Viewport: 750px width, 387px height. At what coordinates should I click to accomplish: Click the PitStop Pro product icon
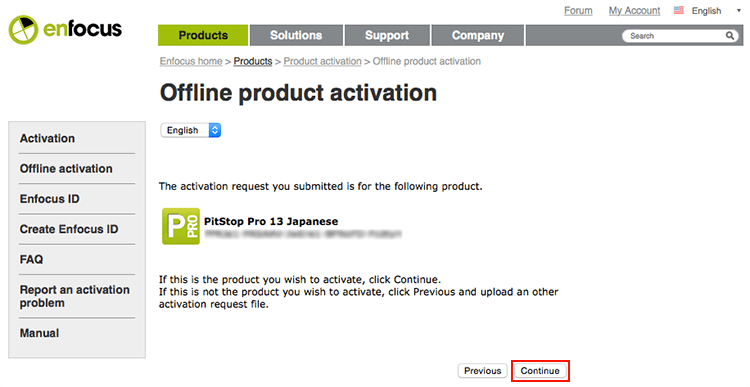pos(181,226)
